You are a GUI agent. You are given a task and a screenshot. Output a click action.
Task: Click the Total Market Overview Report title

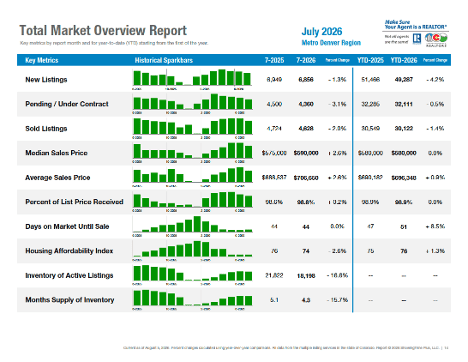(x=103, y=30)
